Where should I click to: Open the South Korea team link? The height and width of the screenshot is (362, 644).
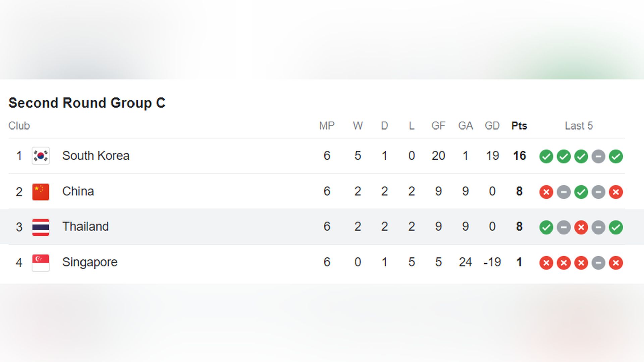(96, 156)
